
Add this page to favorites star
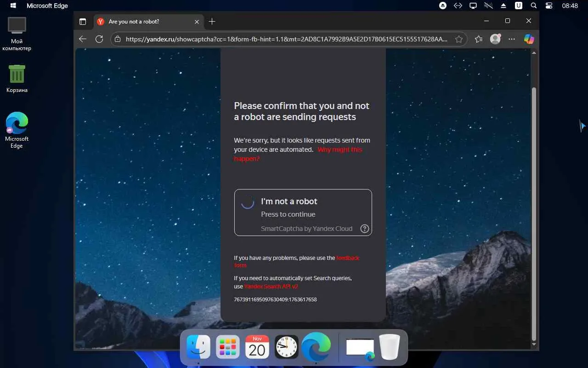click(458, 39)
